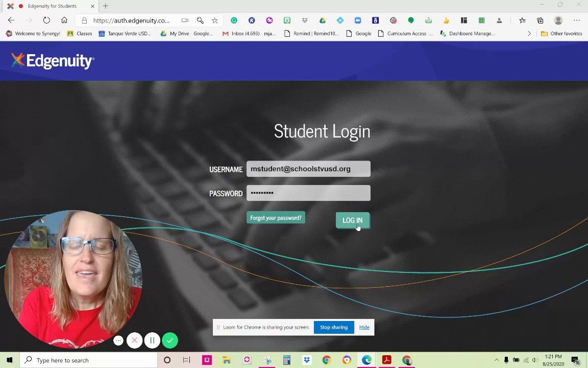Focus the Password input field
Screen dimensions: 588x368
308,193
